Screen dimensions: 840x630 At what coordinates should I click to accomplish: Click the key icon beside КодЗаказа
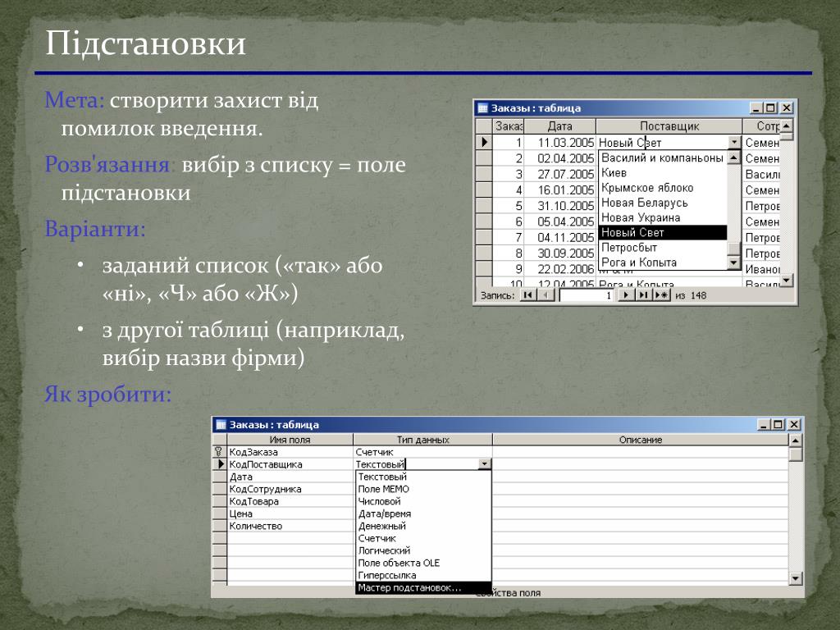[219, 452]
